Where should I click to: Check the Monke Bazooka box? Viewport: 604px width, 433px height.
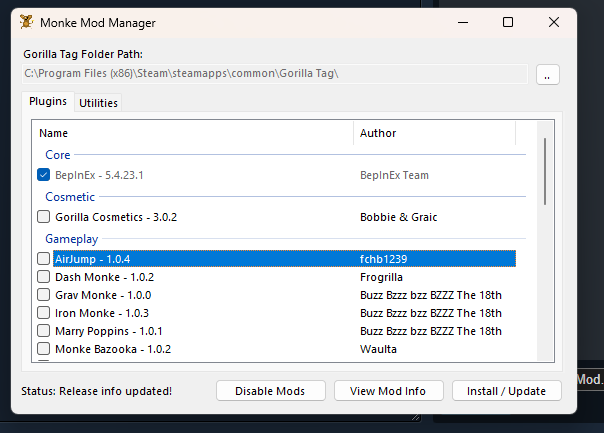tap(44, 349)
